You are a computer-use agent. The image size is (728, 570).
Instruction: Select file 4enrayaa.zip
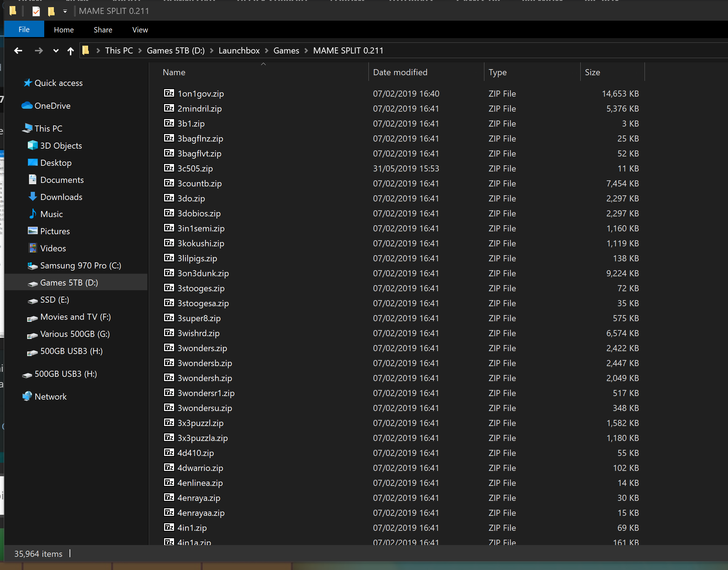201,513
